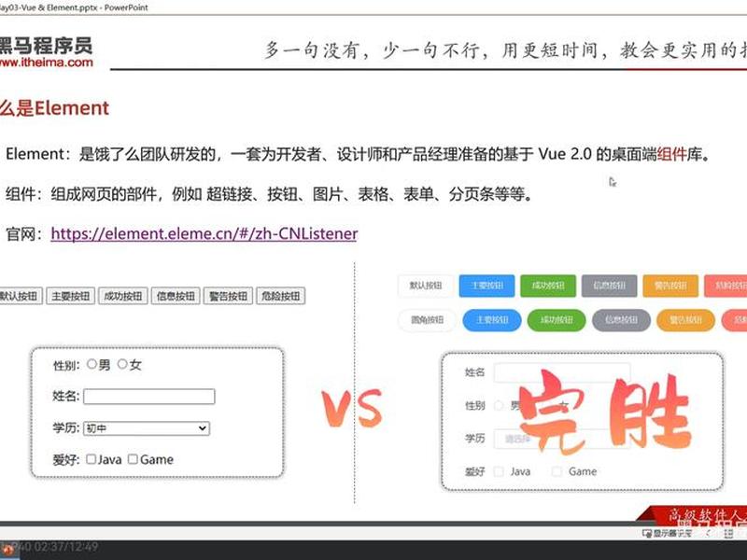This screenshot has height=560, width=747.
Task: Click the video timestamp 02:37/12:49
Action: point(65,547)
